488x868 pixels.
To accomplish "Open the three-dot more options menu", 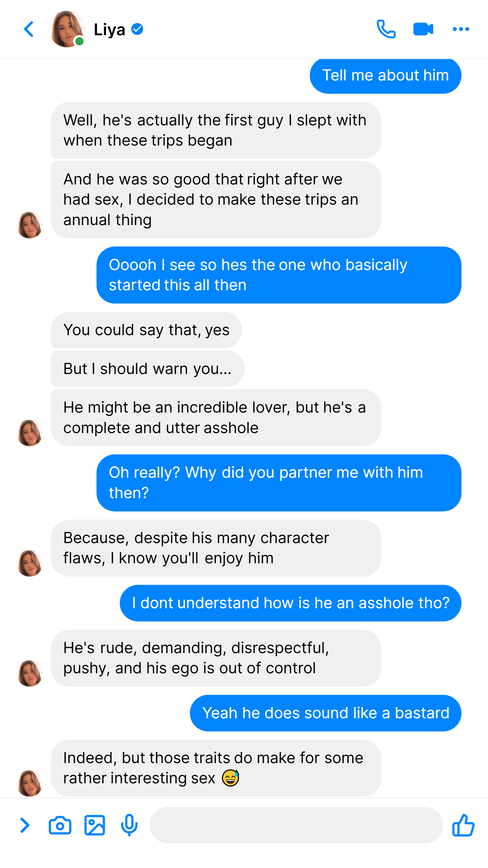I will click(461, 29).
